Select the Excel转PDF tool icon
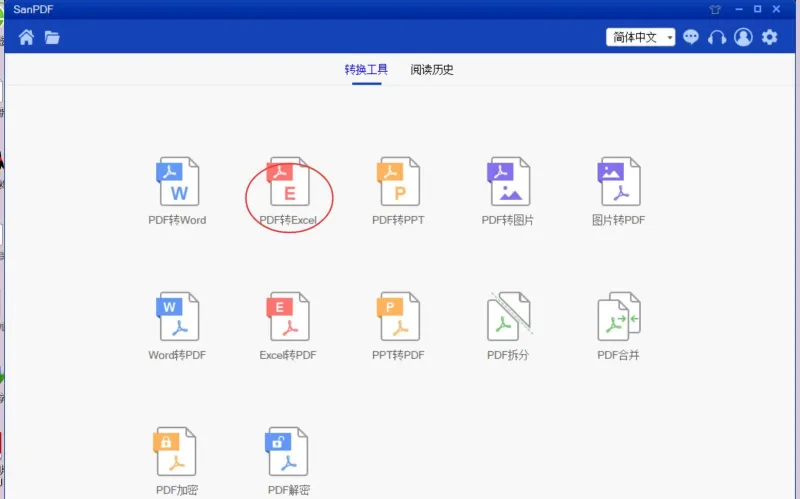Image resolution: width=800 pixels, height=499 pixels. coord(288,316)
